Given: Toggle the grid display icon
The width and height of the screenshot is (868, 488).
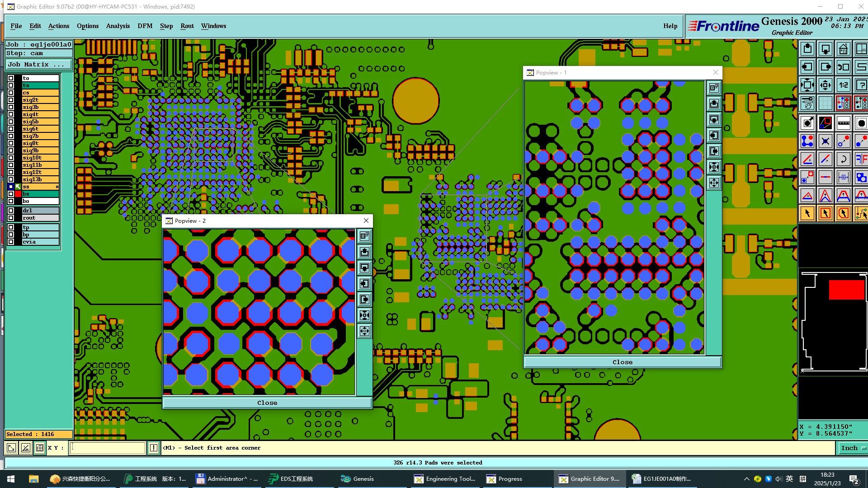Looking at the screenshot, I should [x=826, y=103].
